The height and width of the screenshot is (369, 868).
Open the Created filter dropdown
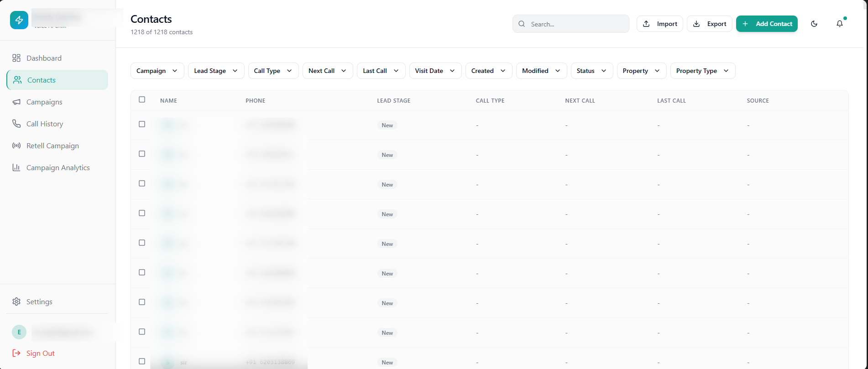tap(489, 71)
